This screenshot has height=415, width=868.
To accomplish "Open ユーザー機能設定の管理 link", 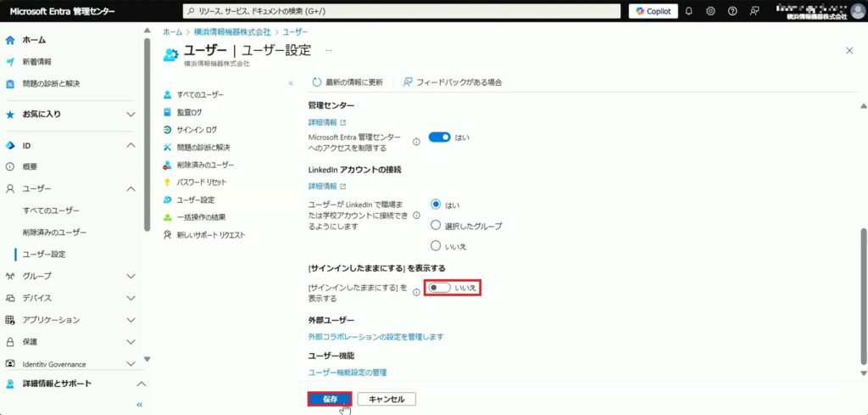I will (x=348, y=373).
